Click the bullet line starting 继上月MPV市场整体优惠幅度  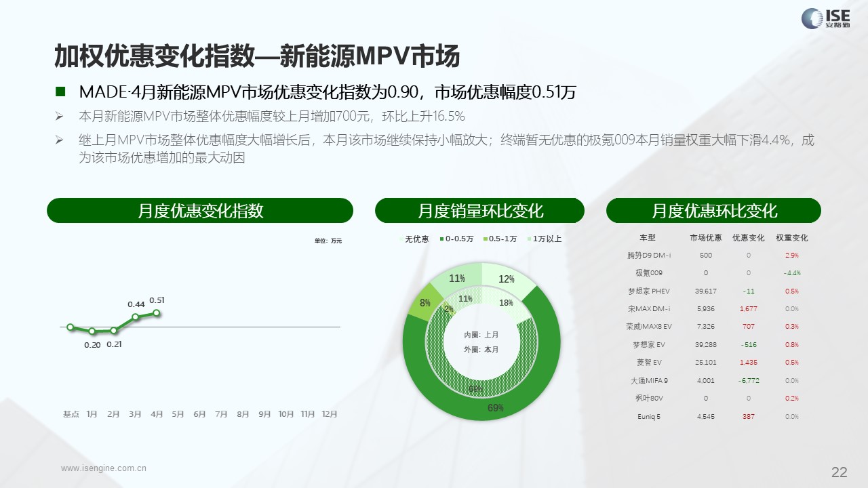pyautogui.click(x=446, y=149)
